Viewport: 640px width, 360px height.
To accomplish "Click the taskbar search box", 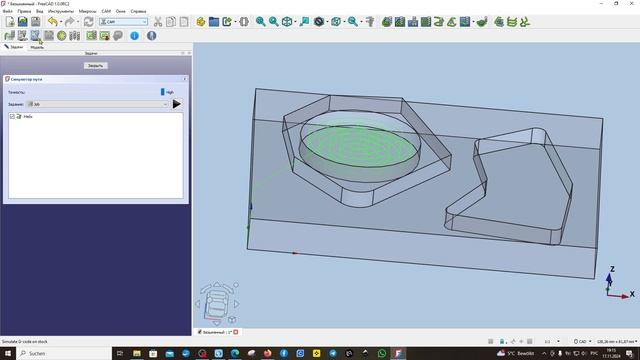I will 64,353.
